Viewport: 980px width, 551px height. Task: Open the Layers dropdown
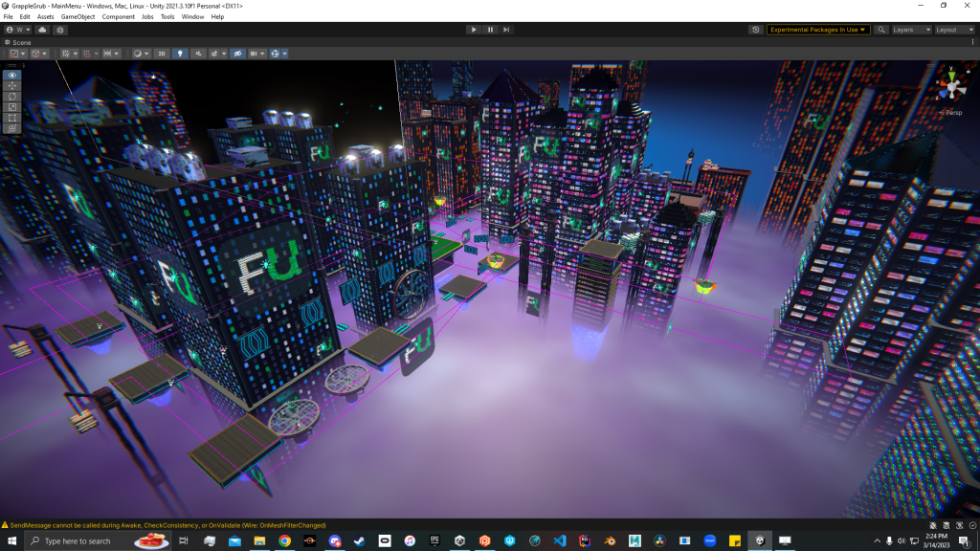coord(909,30)
